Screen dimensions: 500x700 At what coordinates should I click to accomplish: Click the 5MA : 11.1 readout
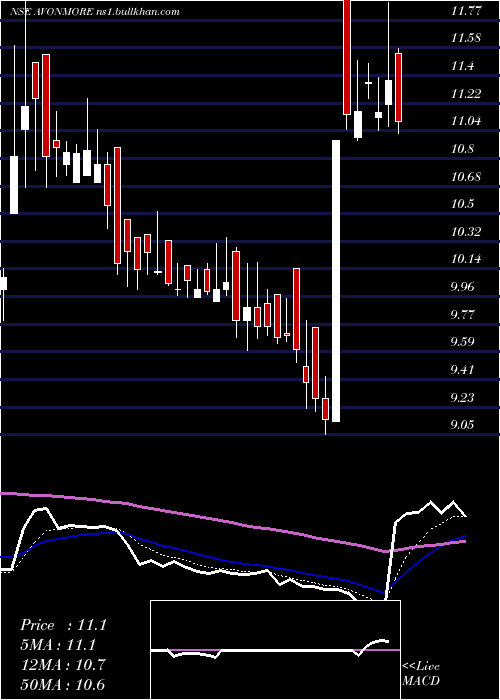coord(58,646)
